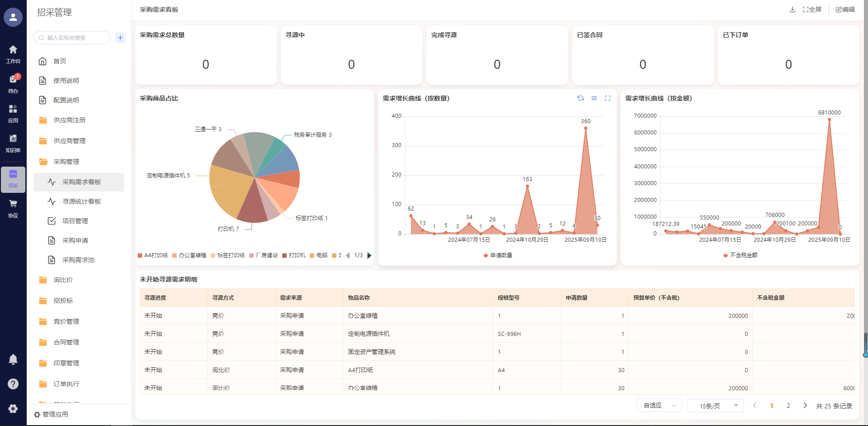Refresh the quantity growth curve chart
Screen dimensions: 868x426
click(x=581, y=98)
